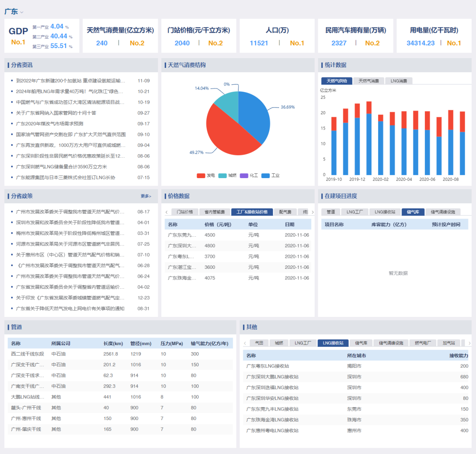Image resolution: width=476 pixels, height=454 pixels.
Task: Open news about 广东新建200个加氢站
Action: 71,81
